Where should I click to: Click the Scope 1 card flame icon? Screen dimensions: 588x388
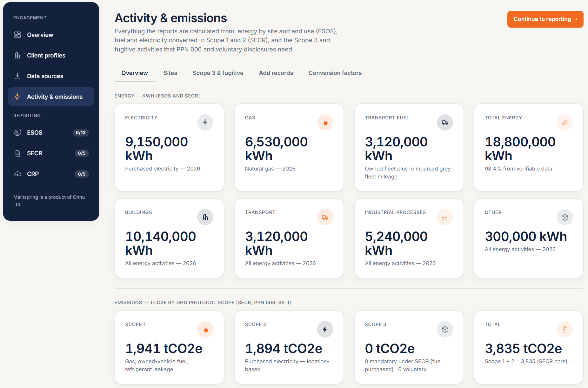(x=205, y=329)
